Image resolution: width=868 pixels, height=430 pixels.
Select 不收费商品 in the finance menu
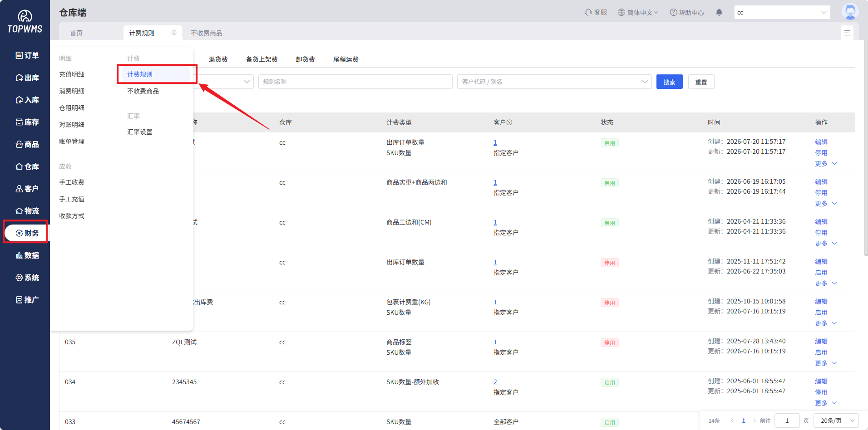[x=143, y=91]
